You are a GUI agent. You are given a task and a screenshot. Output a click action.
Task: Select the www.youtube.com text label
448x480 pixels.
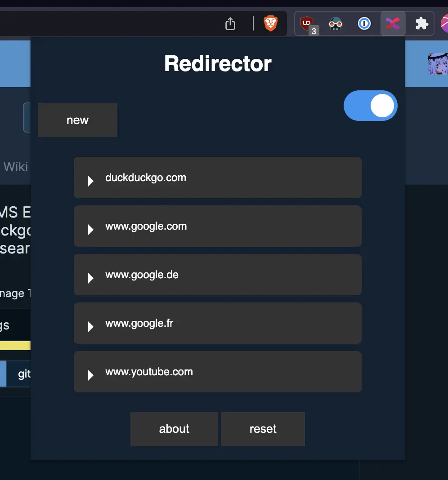[149, 372]
